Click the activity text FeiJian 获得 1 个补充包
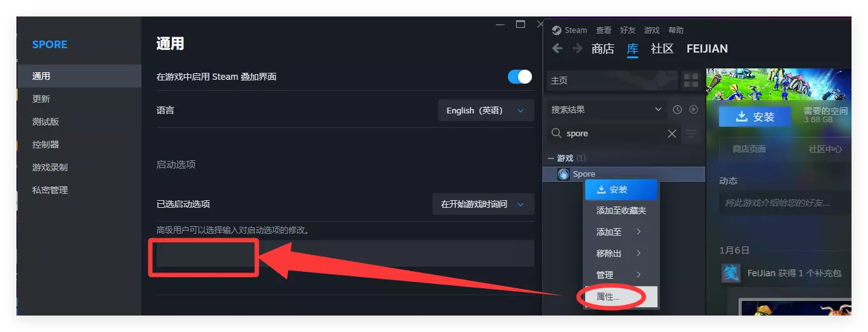The width and height of the screenshot is (868, 332). click(x=794, y=273)
